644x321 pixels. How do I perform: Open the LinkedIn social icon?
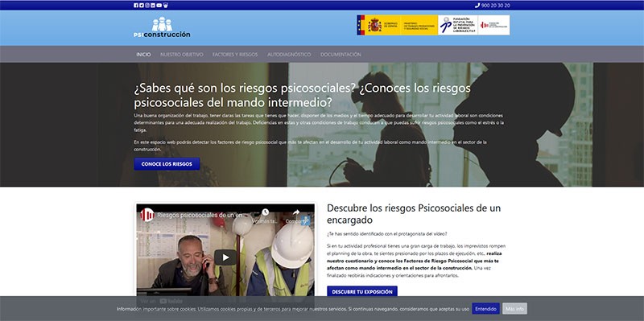(x=153, y=6)
